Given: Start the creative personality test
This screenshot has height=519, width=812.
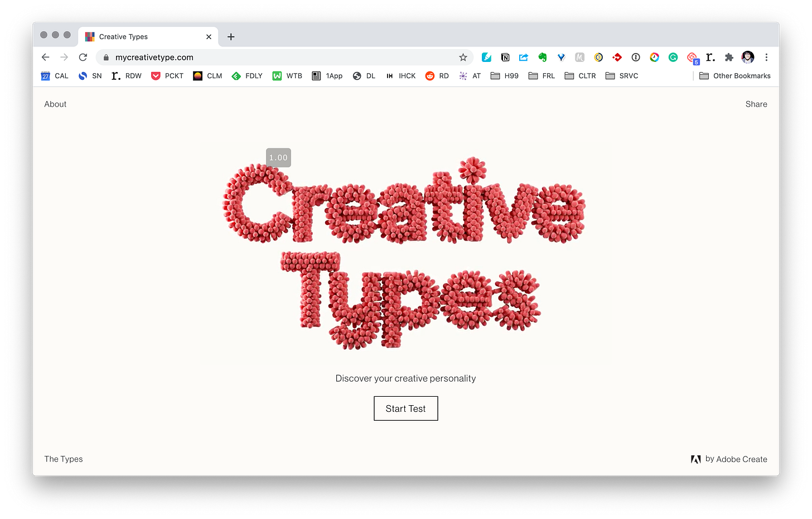Looking at the screenshot, I should coord(406,409).
